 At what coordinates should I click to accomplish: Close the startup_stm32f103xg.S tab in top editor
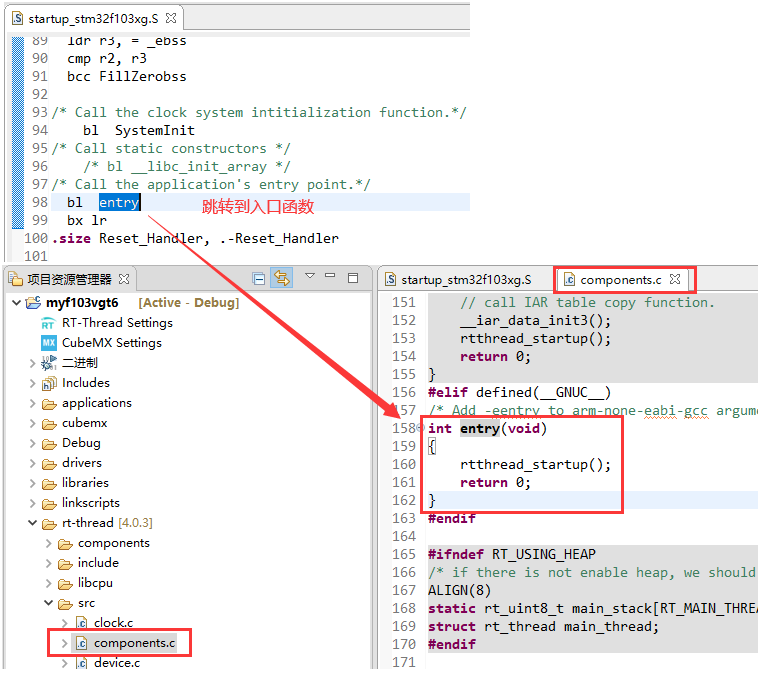pyautogui.click(x=171, y=18)
